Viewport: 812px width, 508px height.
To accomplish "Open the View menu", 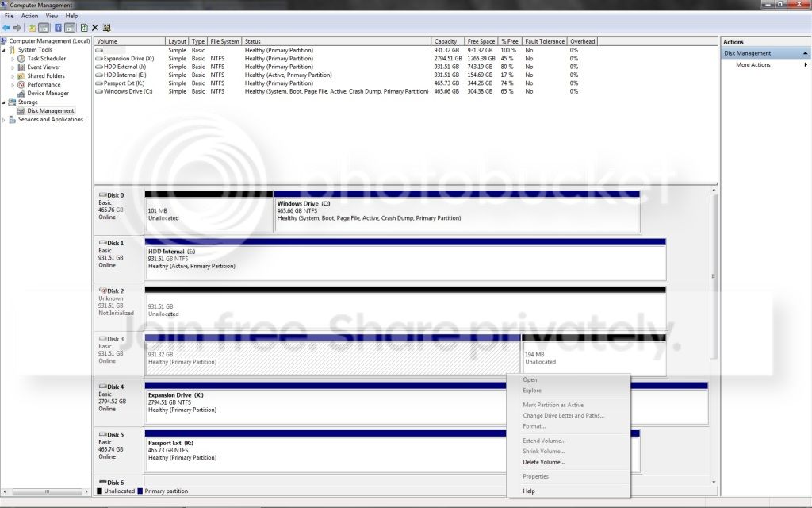I will [x=52, y=16].
